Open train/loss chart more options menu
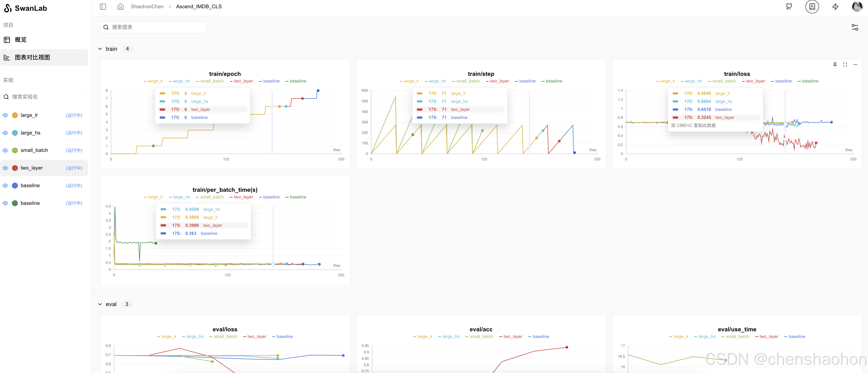Screen dimensions: 868x373 coord(855,65)
